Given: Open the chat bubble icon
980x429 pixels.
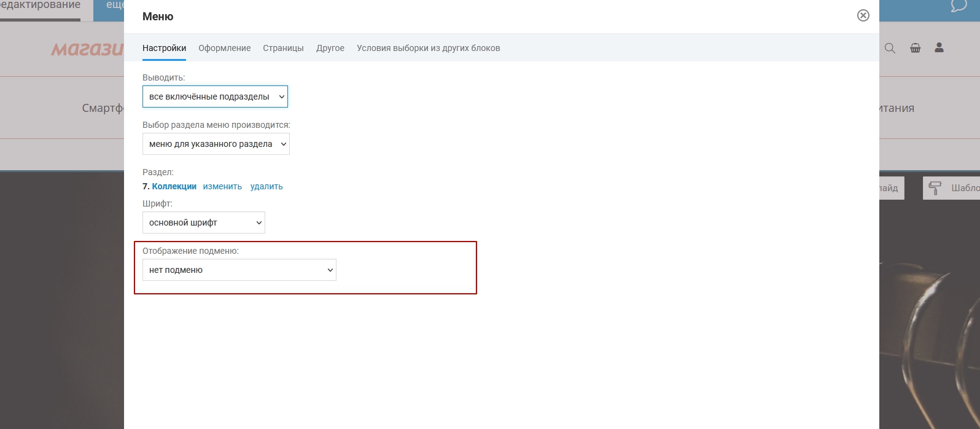Looking at the screenshot, I should (959, 6).
